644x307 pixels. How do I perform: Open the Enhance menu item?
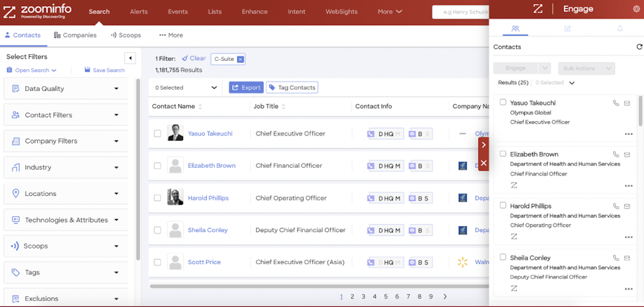coord(255,12)
